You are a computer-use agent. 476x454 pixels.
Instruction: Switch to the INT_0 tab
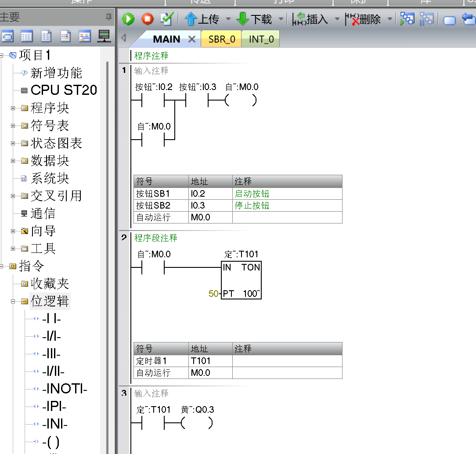click(x=261, y=39)
